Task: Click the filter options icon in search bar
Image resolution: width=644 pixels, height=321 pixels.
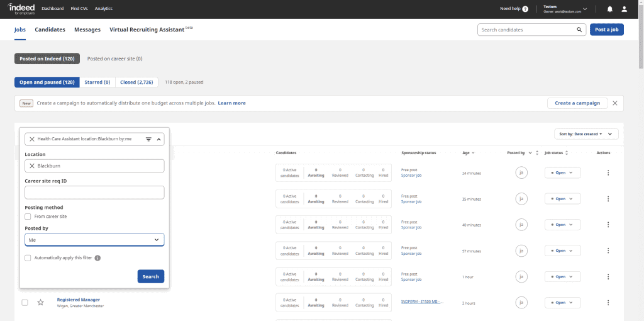Action: (149, 139)
